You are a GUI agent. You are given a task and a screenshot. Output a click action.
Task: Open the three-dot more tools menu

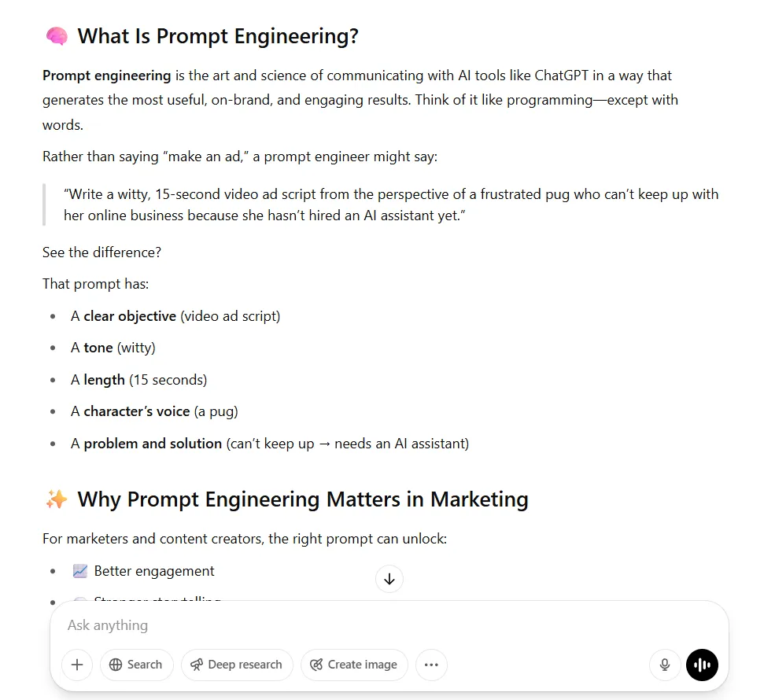pos(431,665)
